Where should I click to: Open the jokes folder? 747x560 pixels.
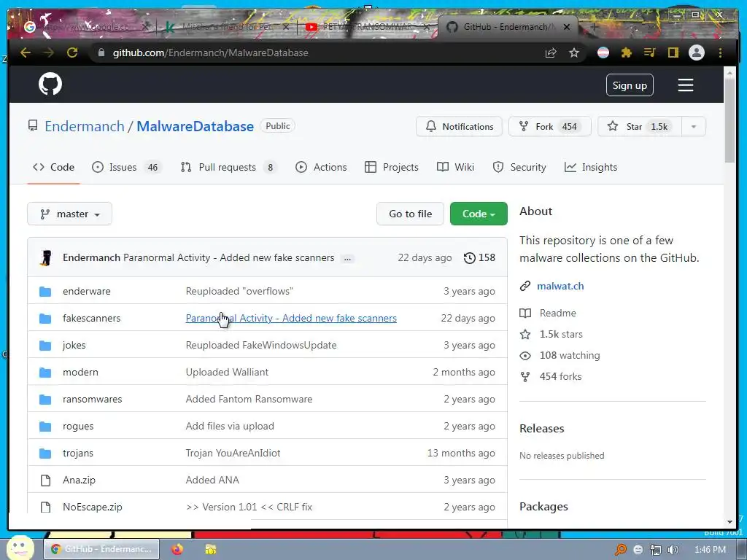[74, 345]
